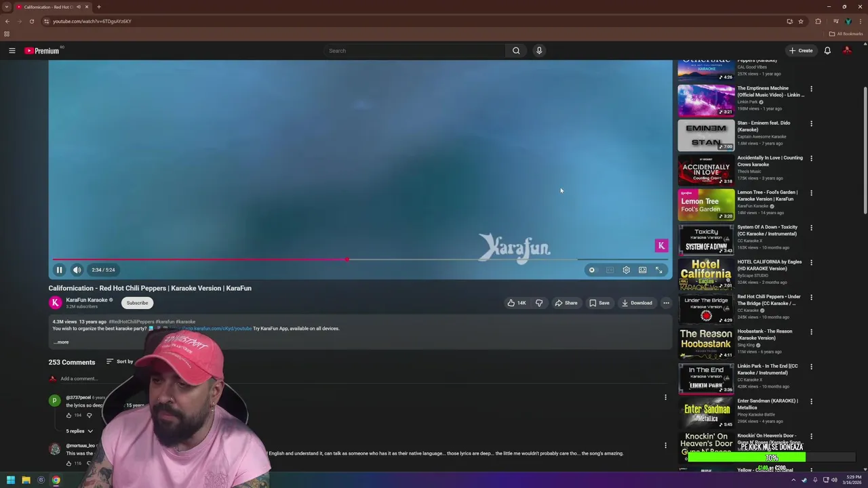Open Lemon Tree Fool's Garden karaoke title

[x=768, y=196]
